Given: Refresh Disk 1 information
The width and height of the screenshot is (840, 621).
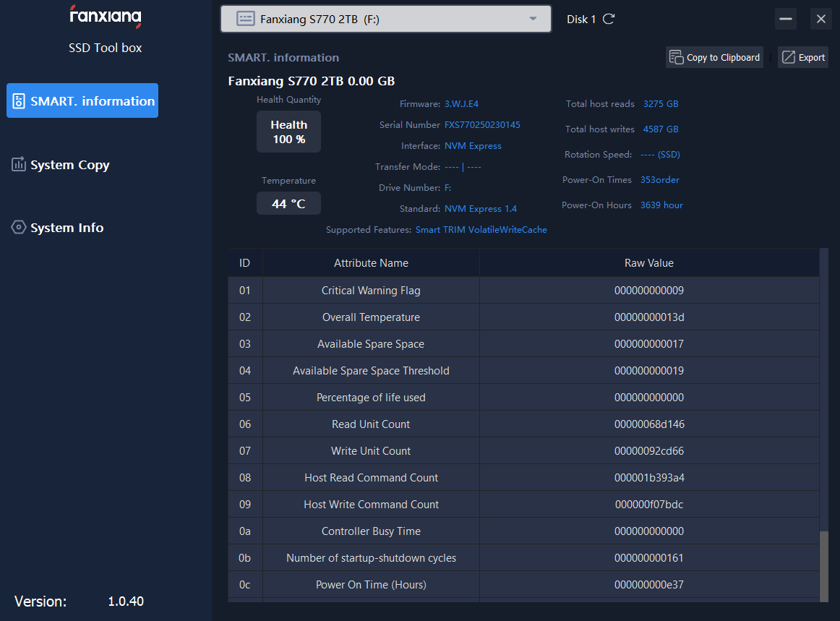Looking at the screenshot, I should click(609, 20).
